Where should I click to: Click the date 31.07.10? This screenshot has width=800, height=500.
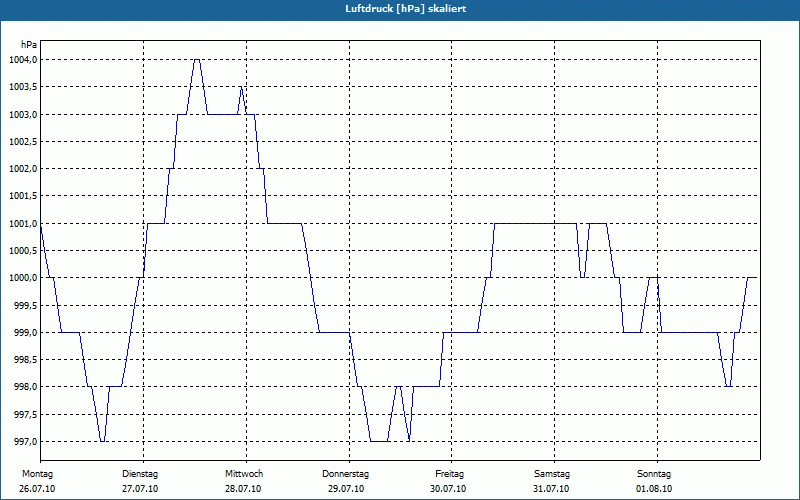pos(551,489)
